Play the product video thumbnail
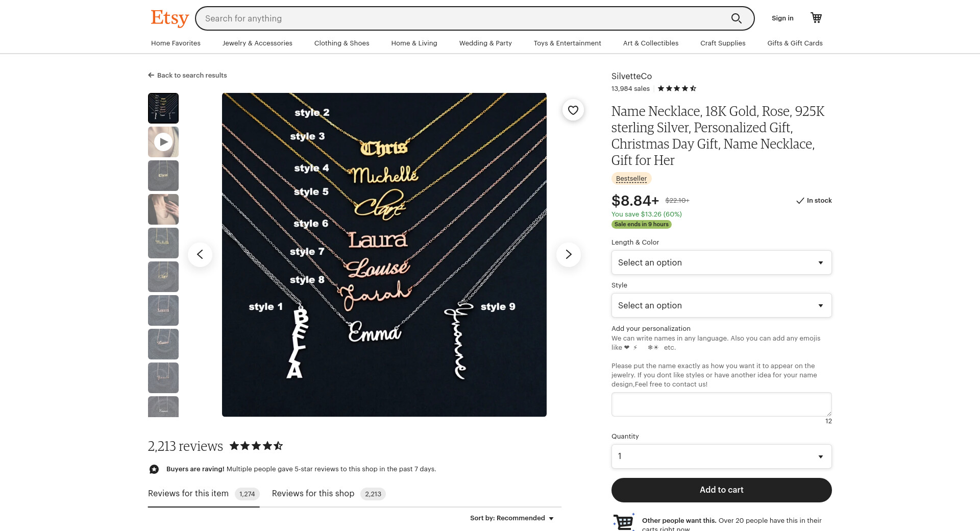980x531 pixels. 163,142
